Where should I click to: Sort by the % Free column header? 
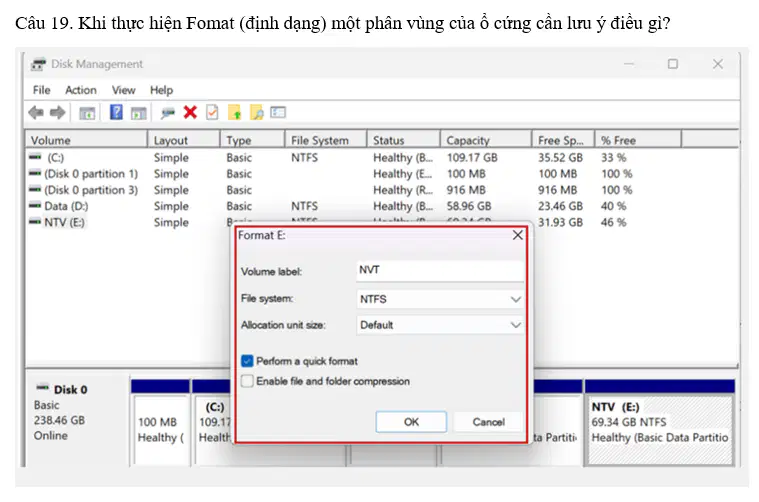(638, 140)
